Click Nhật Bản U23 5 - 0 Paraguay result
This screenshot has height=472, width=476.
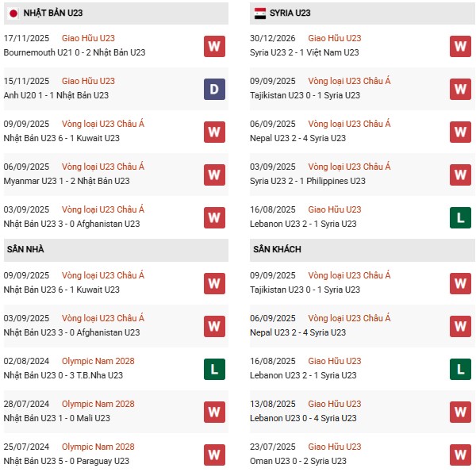pyautogui.click(x=66, y=461)
